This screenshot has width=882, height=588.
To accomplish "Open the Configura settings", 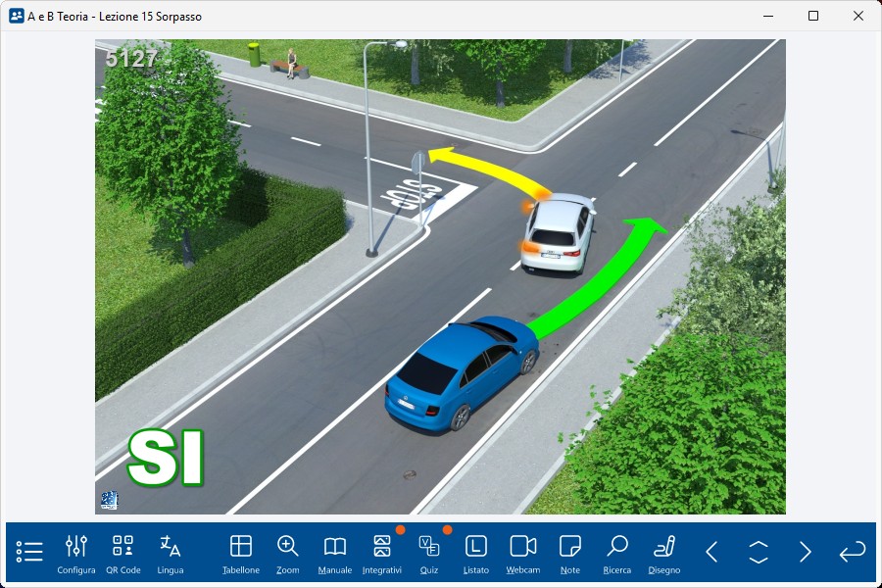I will coord(76,552).
